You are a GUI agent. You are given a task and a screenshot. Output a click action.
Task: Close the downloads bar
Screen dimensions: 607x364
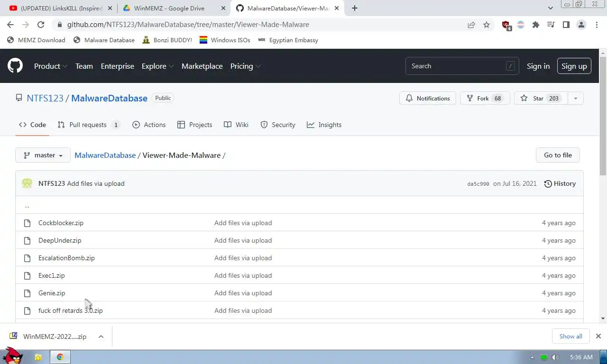point(598,336)
